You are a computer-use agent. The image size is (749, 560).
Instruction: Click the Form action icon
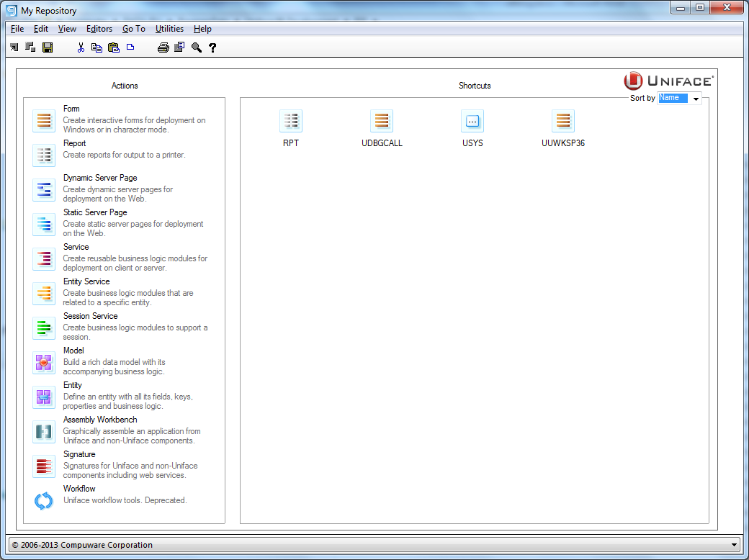(x=44, y=121)
